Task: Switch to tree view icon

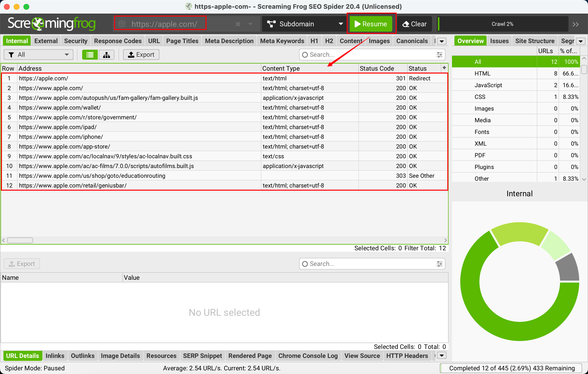Action: tap(107, 55)
